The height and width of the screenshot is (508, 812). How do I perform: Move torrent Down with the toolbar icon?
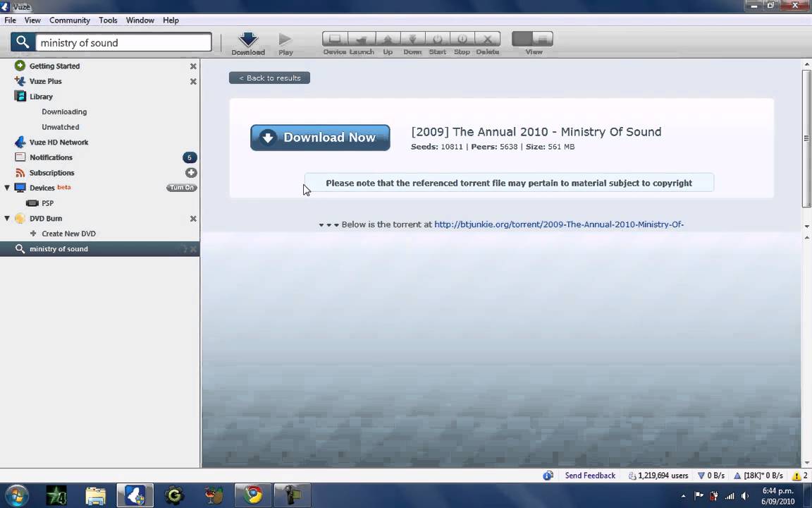(x=412, y=39)
